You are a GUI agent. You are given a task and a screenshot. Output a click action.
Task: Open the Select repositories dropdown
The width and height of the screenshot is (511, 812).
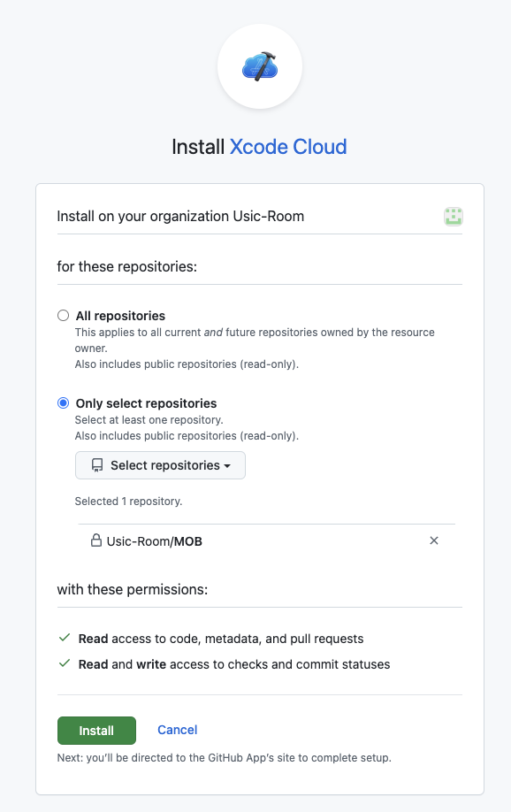click(161, 465)
